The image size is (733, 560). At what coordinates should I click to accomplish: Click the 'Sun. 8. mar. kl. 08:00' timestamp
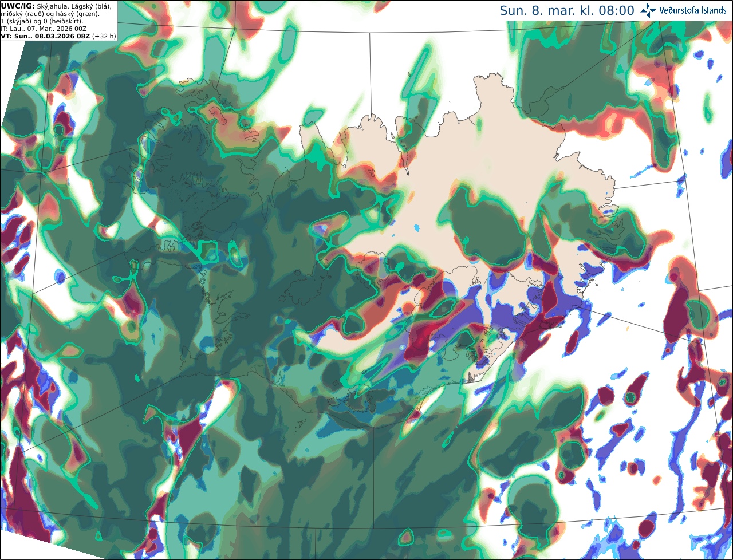(567, 10)
